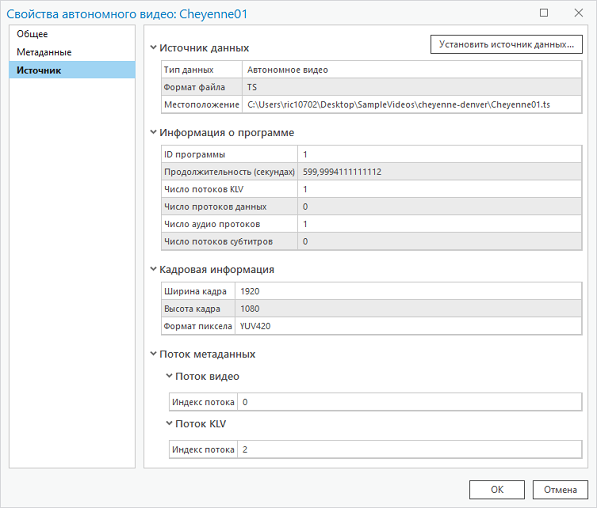Screen dimensions: 597x508
Task: Collapse the Источник данных section
Action: [x=153, y=48]
